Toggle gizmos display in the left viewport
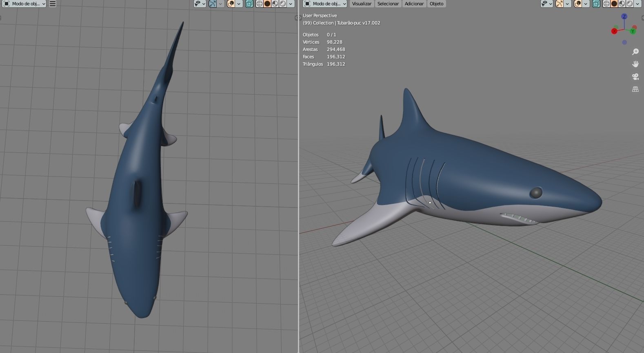The height and width of the screenshot is (353, 644). point(212,4)
